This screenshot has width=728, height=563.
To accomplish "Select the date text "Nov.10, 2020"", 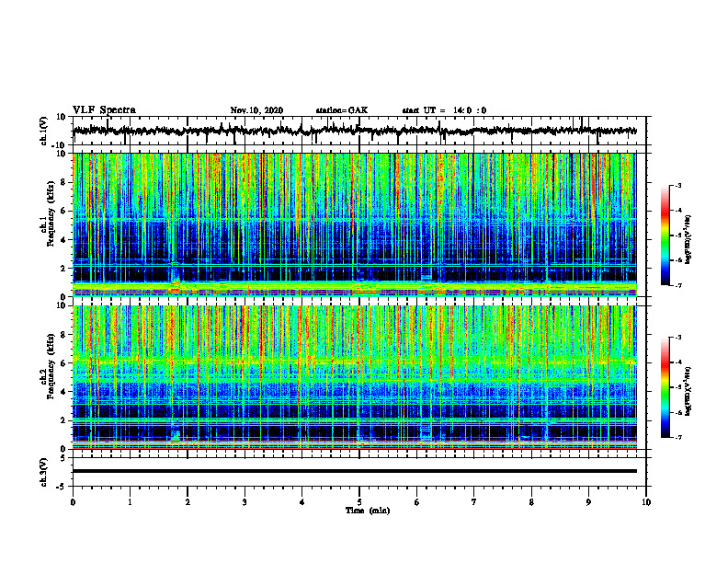I will click(x=256, y=110).
